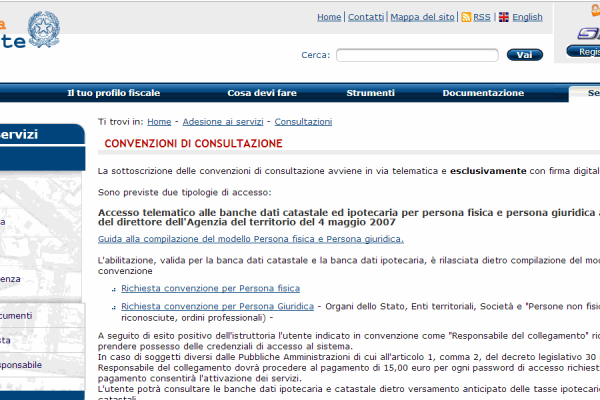Click the RSS feed orange icon
The image size is (600, 400).
(x=466, y=17)
